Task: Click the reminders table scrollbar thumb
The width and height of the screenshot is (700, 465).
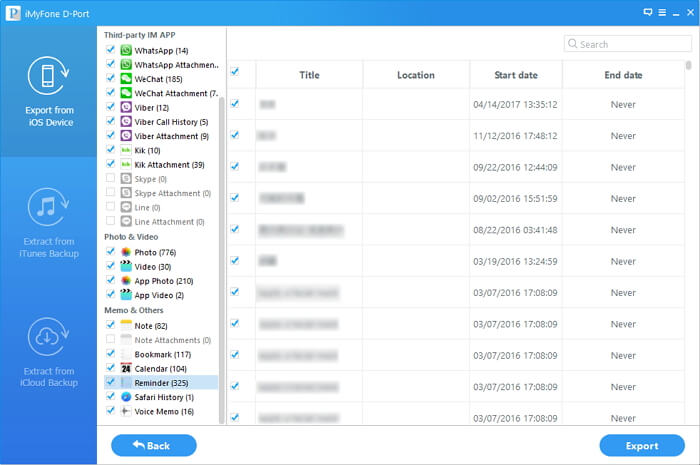Action: pos(688,66)
